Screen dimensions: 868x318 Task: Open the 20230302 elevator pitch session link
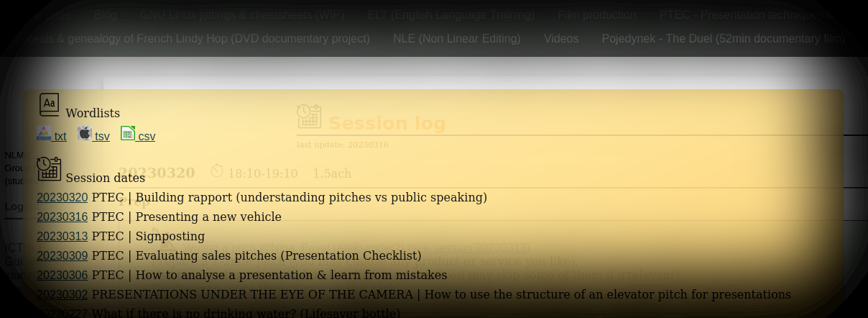tap(63, 295)
